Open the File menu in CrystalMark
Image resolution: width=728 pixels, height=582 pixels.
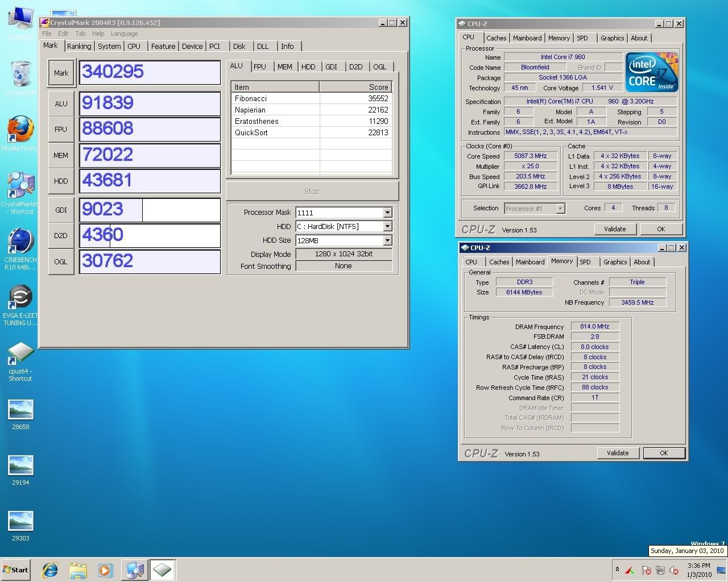[47, 34]
